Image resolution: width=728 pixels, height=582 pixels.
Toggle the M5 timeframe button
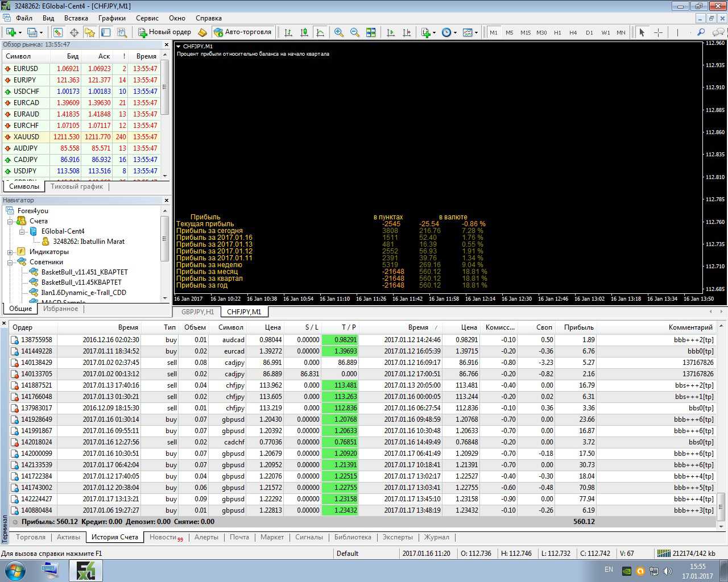509,32
